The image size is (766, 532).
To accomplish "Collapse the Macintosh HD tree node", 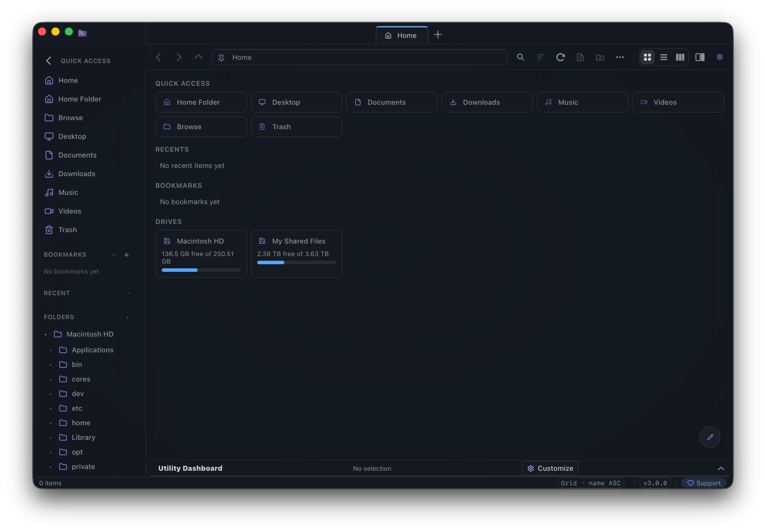I will [46, 334].
